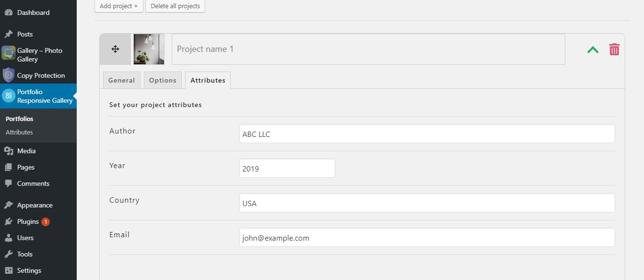
Task: Click the Copy Protection shield icon
Action: (8, 75)
